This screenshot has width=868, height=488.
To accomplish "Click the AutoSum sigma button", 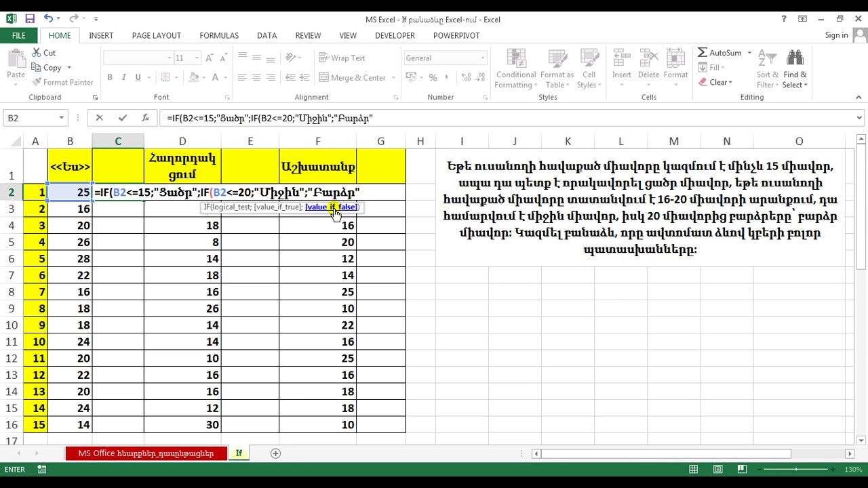I will [x=720, y=53].
